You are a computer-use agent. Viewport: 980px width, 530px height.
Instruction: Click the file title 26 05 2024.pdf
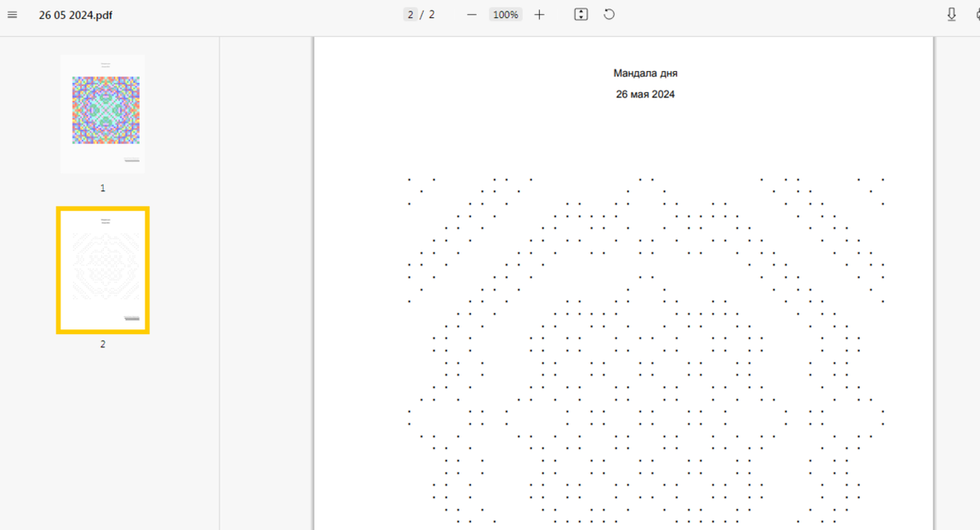76,15
